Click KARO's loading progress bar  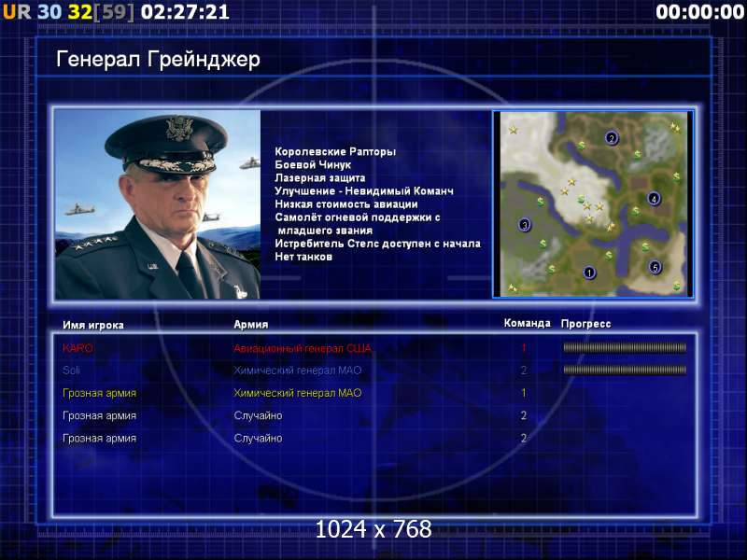(x=625, y=348)
